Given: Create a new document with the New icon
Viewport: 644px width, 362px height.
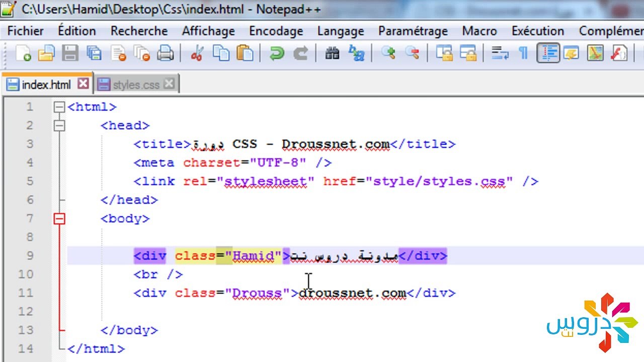Looking at the screenshot, I should click(x=23, y=53).
